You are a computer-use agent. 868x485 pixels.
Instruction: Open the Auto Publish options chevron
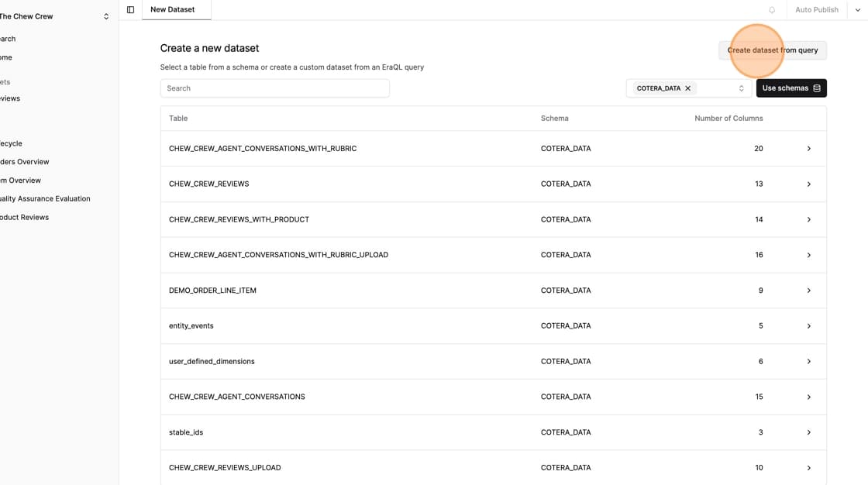click(x=857, y=10)
